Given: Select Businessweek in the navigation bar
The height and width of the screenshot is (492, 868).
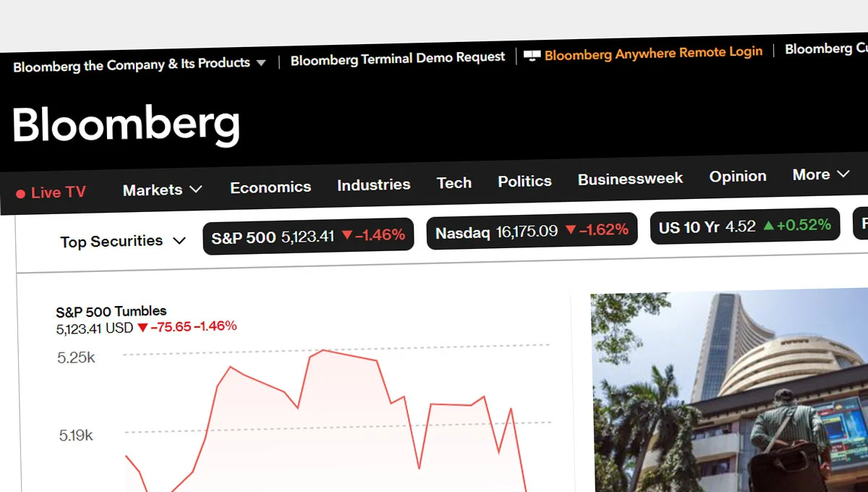Looking at the screenshot, I should pyautogui.click(x=630, y=179).
